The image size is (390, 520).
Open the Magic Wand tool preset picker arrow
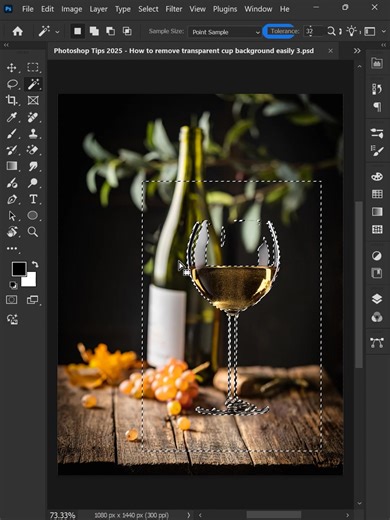click(57, 32)
